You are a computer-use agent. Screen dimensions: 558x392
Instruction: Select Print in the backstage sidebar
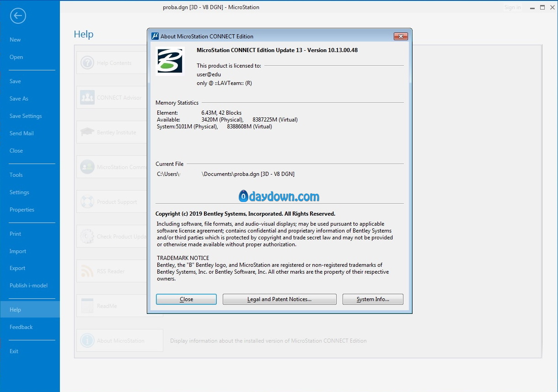(30, 234)
